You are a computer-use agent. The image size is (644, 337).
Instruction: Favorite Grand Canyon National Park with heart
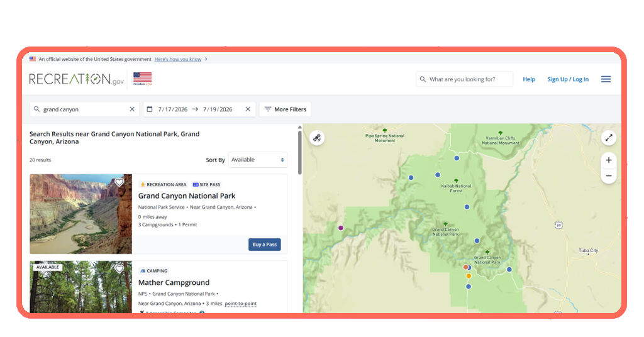[x=119, y=182]
